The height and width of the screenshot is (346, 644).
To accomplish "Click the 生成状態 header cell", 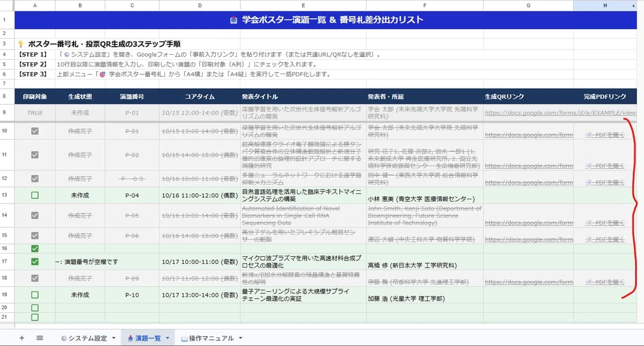I will (x=80, y=97).
